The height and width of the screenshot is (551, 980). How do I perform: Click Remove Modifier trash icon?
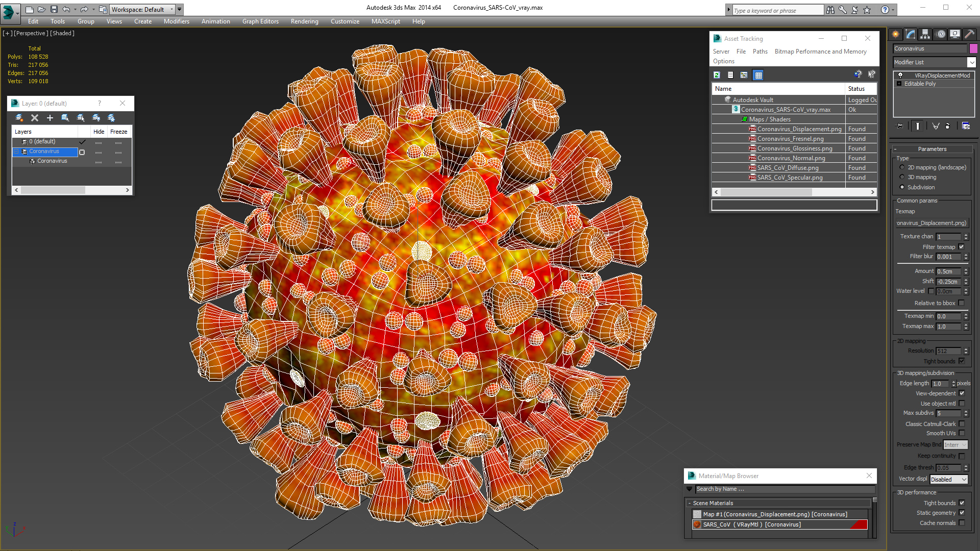pyautogui.click(x=948, y=126)
